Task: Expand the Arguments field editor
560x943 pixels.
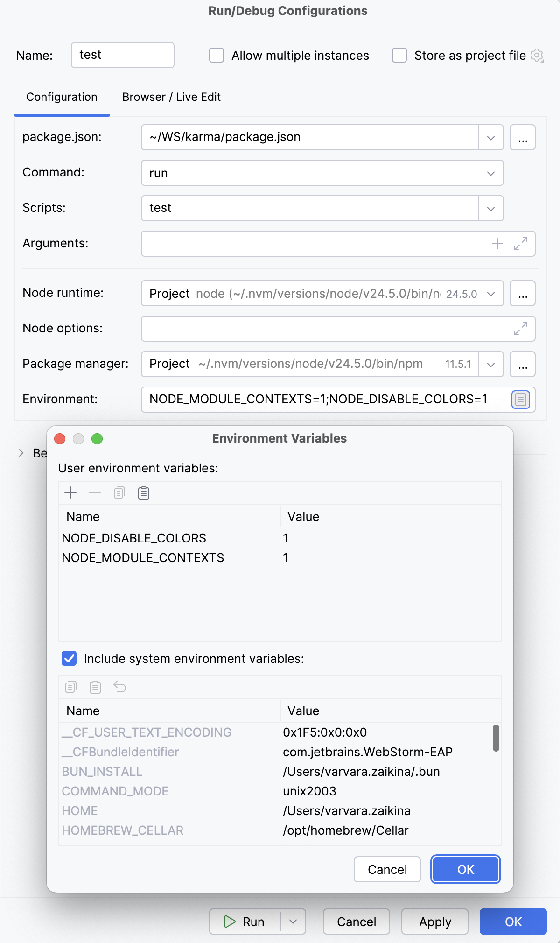Action: click(521, 244)
